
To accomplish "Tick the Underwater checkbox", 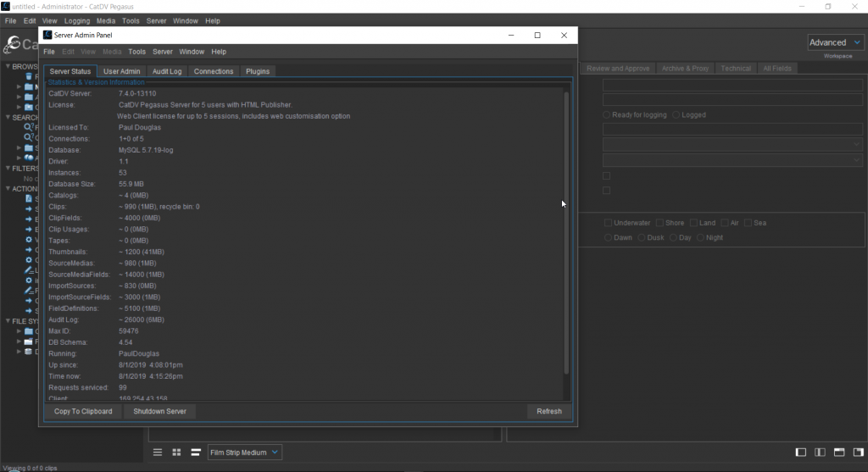I will coord(608,223).
